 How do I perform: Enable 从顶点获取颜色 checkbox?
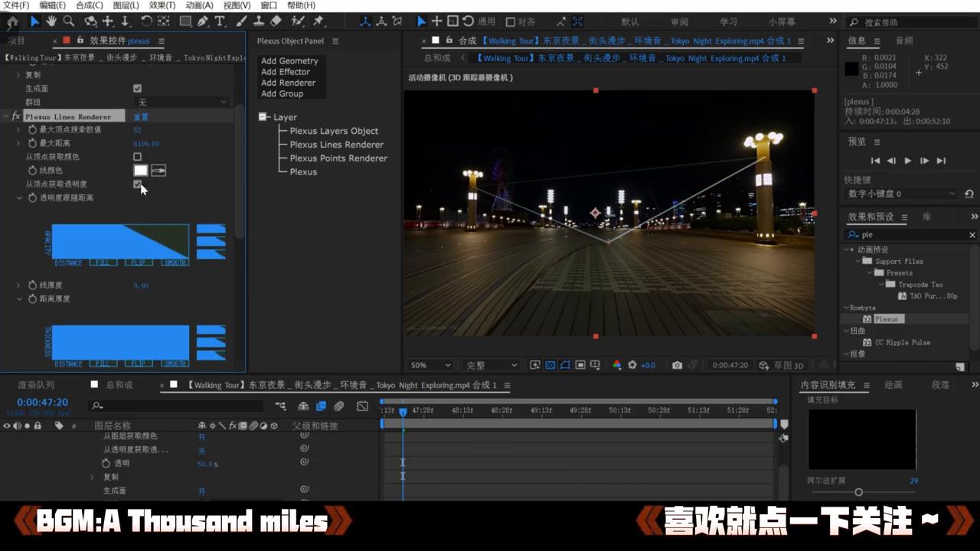point(137,157)
